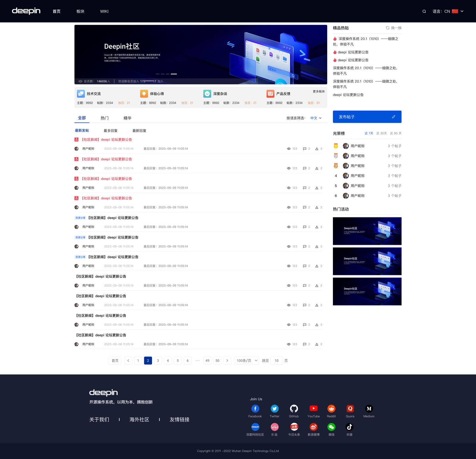Open the YouTube icon in footer
This screenshot has height=459, width=476.
[x=314, y=409]
